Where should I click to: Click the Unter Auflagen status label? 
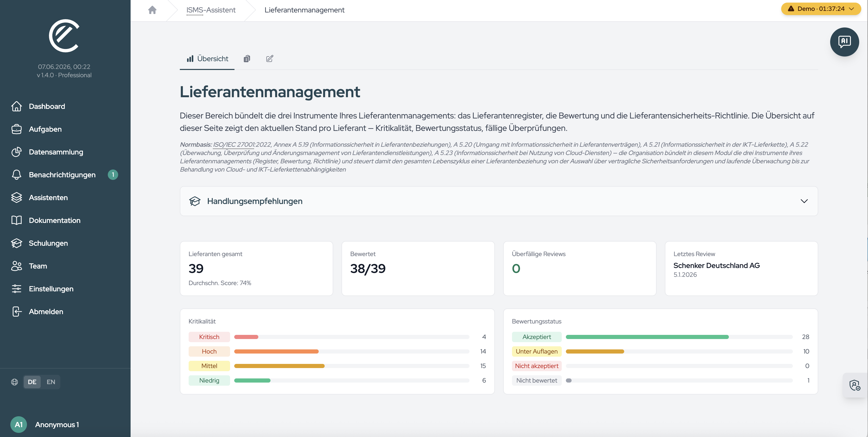(537, 351)
